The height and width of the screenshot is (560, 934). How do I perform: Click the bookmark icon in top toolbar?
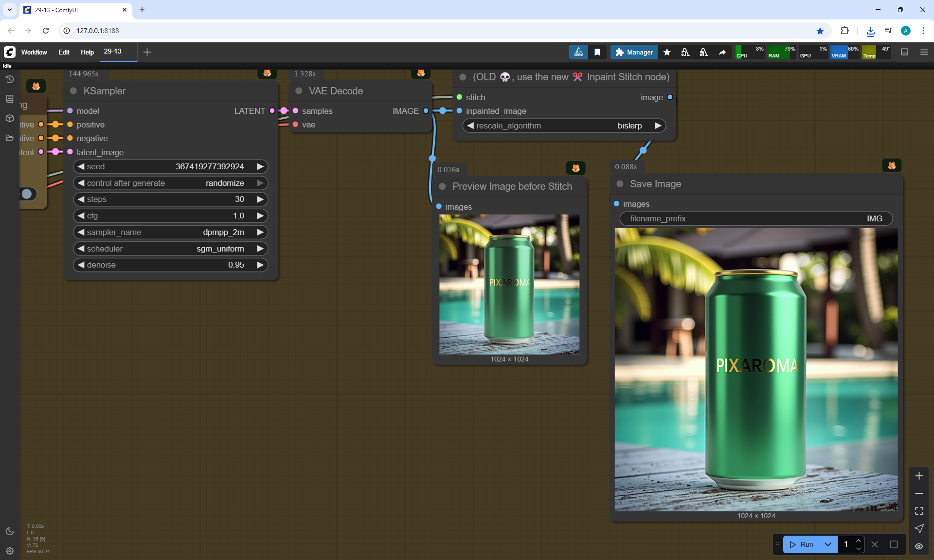pyautogui.click(x=597, y=52)
